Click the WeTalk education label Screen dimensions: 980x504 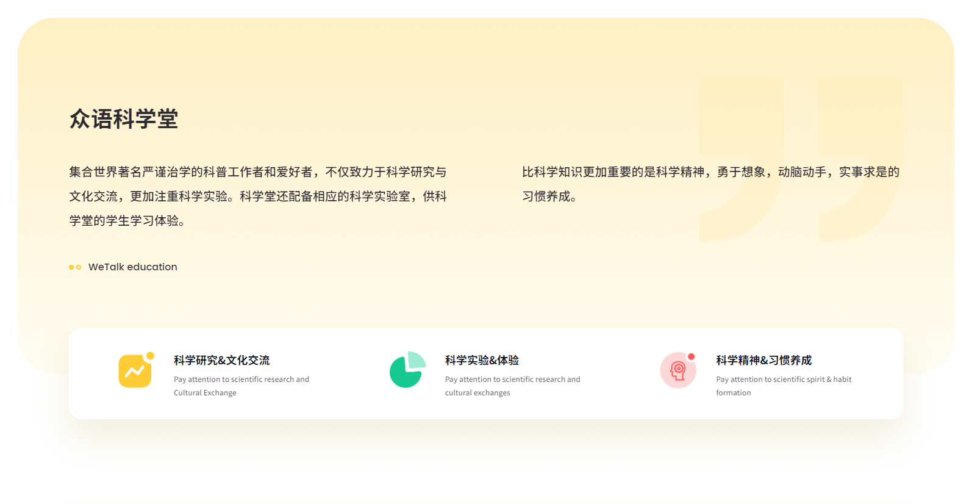[x=133, y=267]
